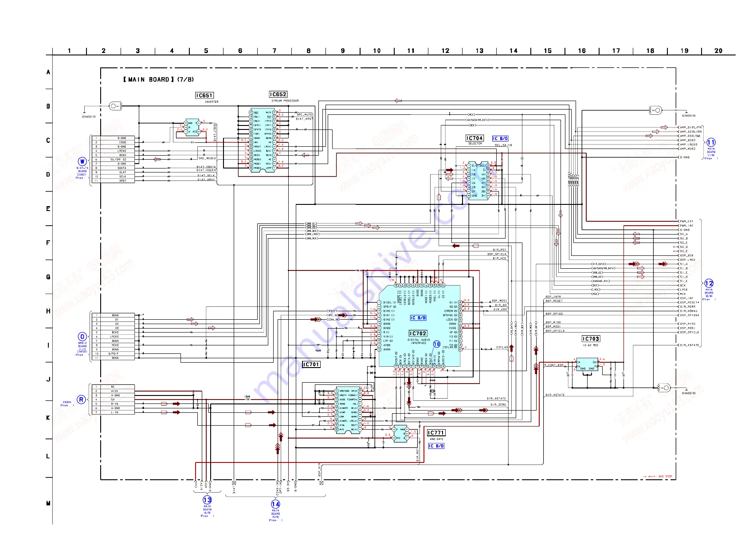The height and width of the screenshot is (560, 745).
Task: Click row letter A in the left ruler
Action: pos(48,72)
